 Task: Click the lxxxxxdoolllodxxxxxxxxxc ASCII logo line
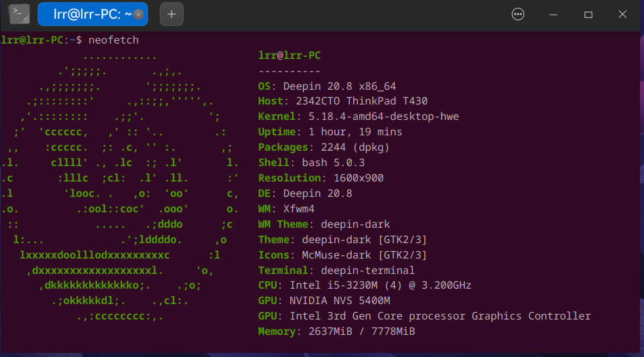(94, 255)
